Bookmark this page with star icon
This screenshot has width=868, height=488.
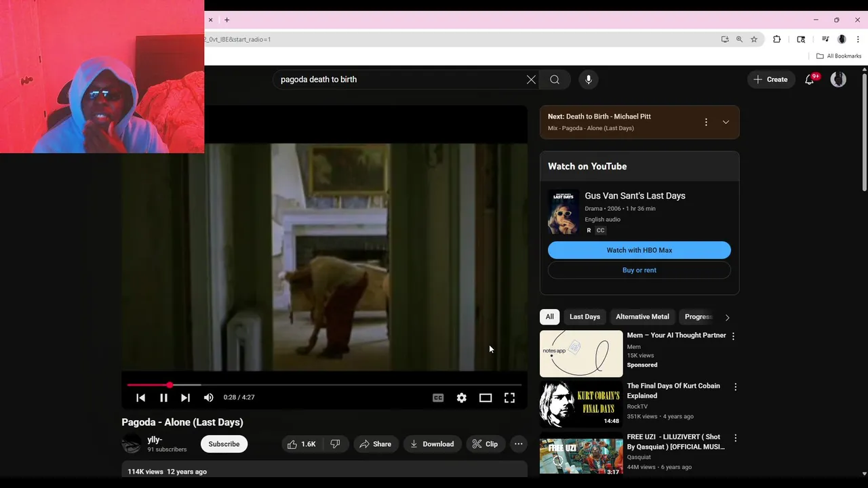coord(753,39)
